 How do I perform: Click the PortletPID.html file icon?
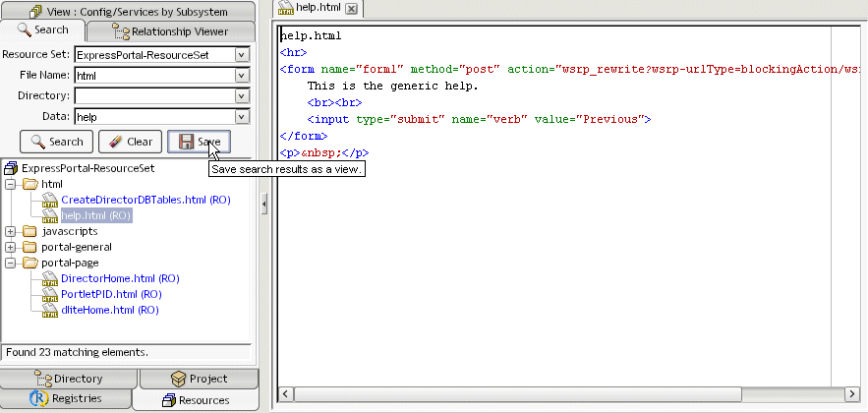[50, 294]
